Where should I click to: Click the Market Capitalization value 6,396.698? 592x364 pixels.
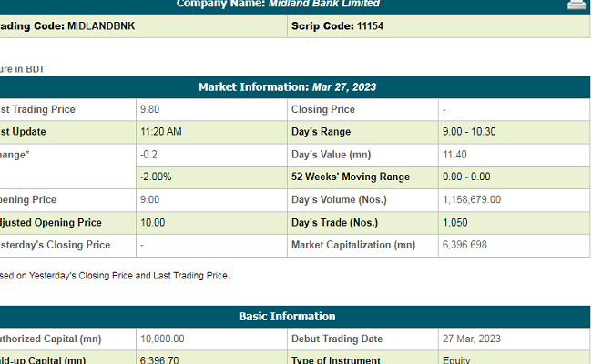pyautogui.click(x=465, y=245)
